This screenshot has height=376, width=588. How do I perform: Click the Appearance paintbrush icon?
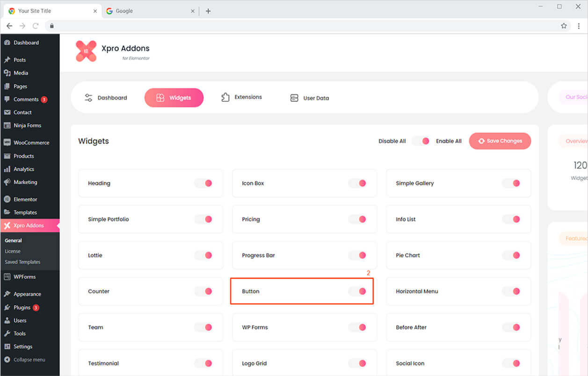[x=7, y=294]
